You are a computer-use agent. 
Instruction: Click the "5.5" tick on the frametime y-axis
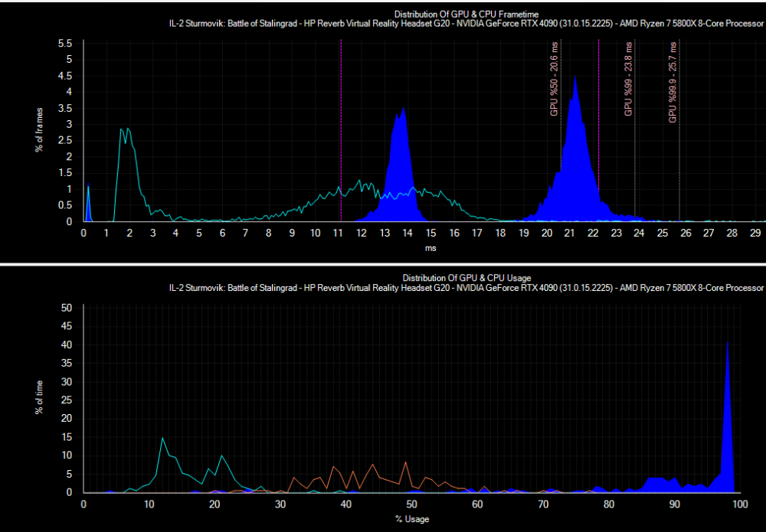tap(67, 43)
